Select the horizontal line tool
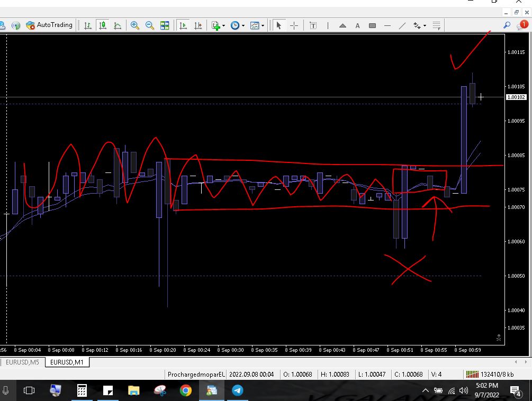The height and width of the screenshot is (401, 532). 387,25
